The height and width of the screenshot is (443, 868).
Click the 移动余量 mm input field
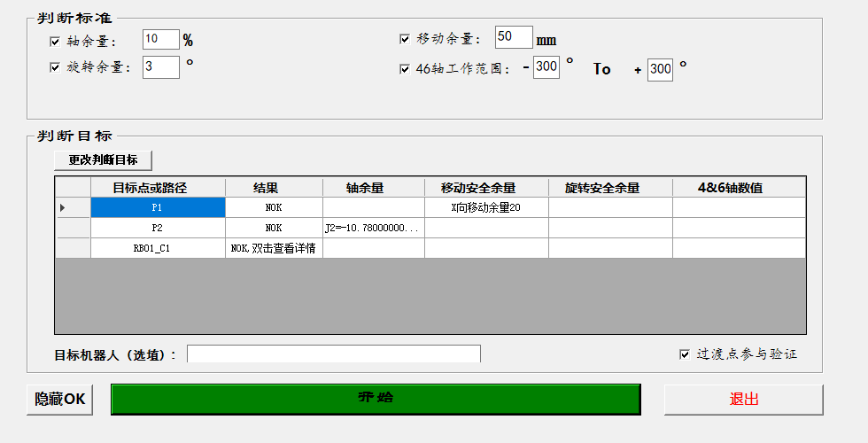pyautogui.click(x=513, y=37)
